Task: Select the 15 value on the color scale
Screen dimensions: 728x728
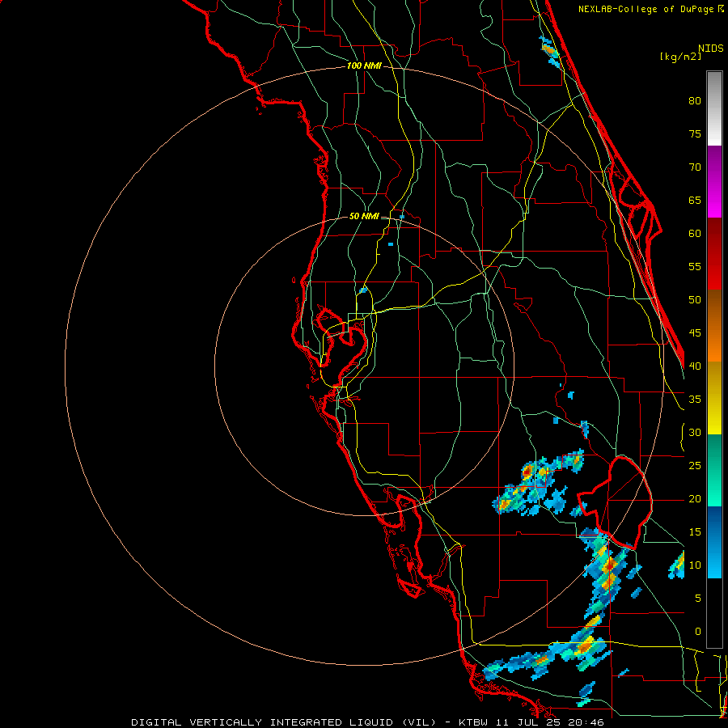Action: pos(695,532)
